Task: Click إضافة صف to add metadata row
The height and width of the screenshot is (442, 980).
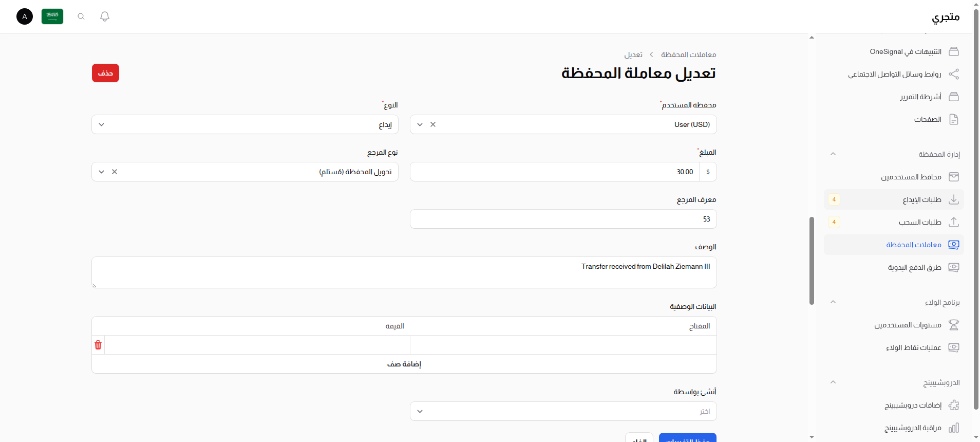Action: click(x=404, y=364)
